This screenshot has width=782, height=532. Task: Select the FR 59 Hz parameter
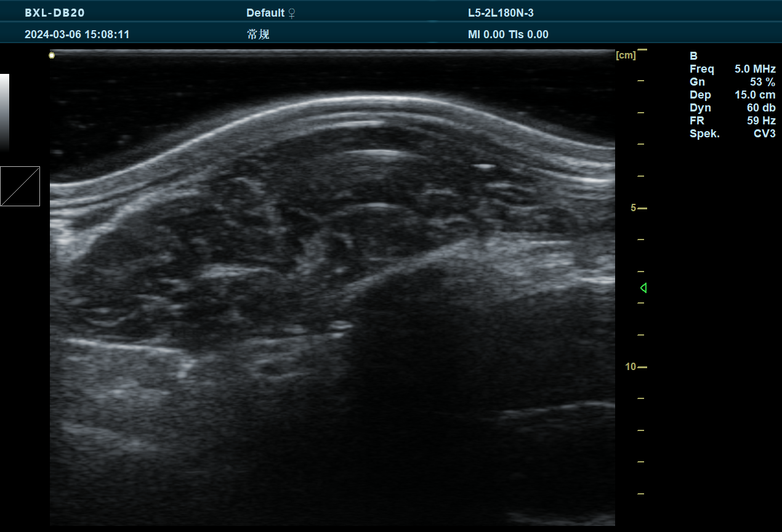pyautogui.click(x=732, y=121)
